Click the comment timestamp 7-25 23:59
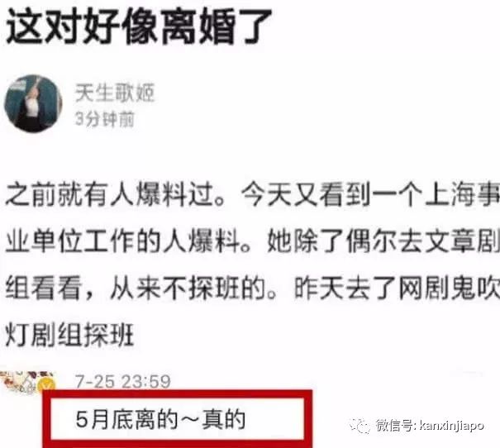The image size is (500, 448). (123, 382)
